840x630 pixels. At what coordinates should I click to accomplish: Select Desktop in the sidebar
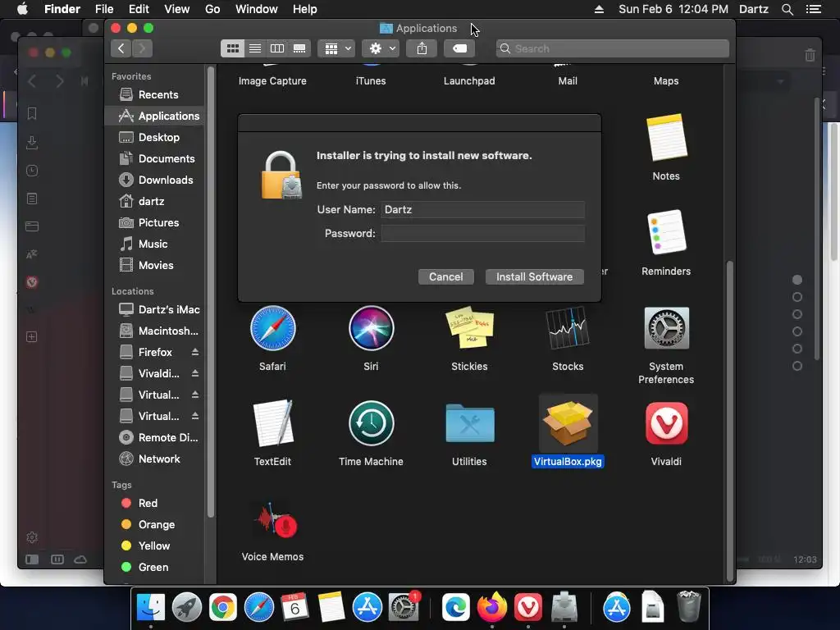[154, 138]
